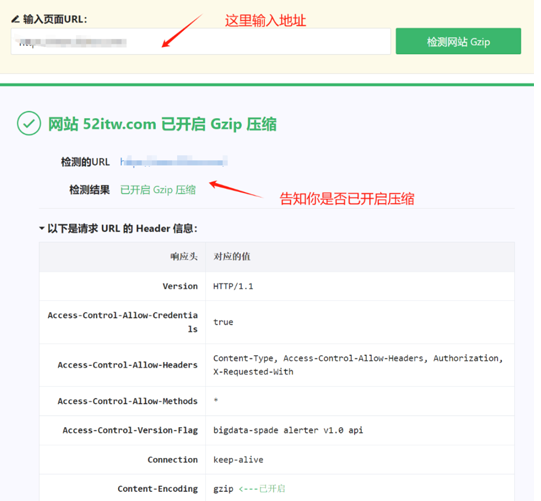The height and width of the screenshot is (501, 541).
Task: Focus the page URL input field
Action: pyautogui.click(x=200, y=41)
